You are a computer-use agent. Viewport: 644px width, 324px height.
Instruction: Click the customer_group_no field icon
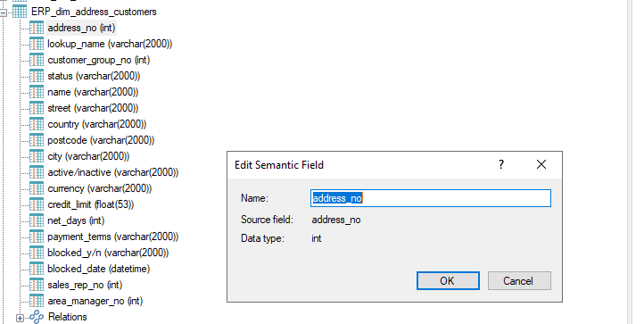coord(37,60)
